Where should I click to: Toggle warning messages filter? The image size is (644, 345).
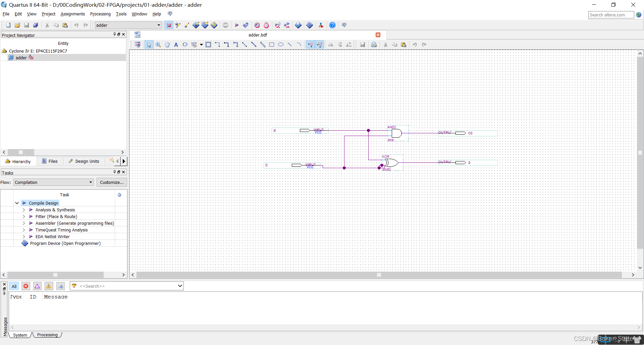(49, 286)
